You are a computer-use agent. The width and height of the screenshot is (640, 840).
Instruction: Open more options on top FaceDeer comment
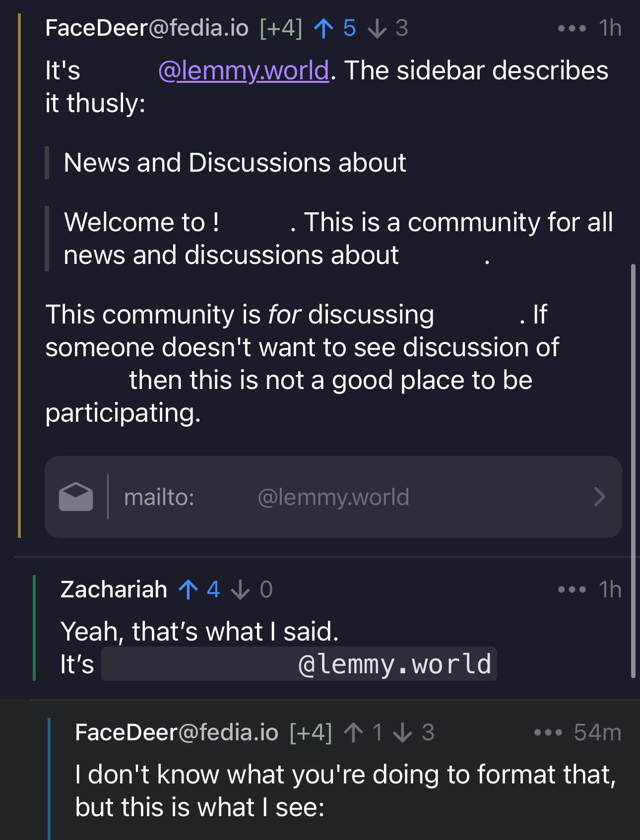[572, 28]
